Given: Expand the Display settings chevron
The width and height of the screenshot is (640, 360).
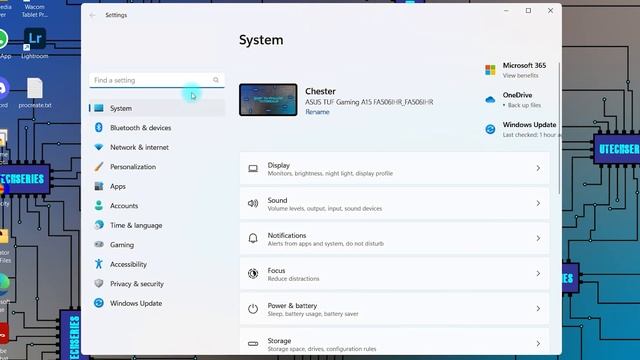Looking at the screenshot, I should [538, 168].
